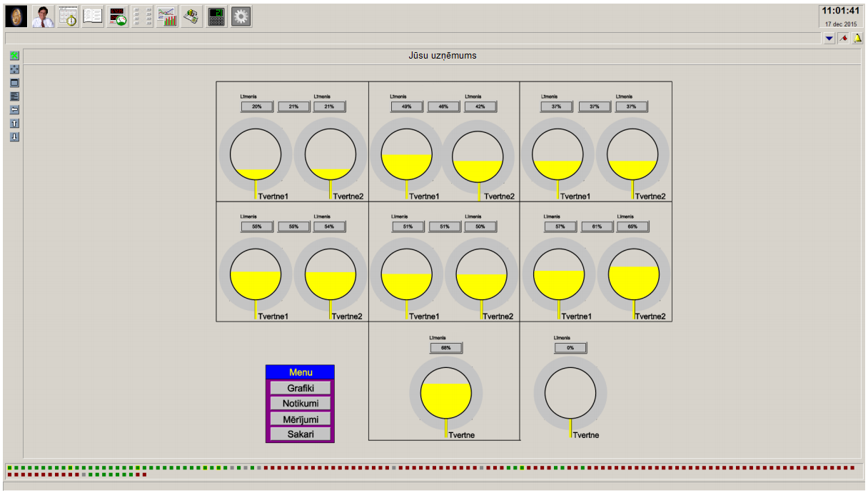Screen dimensions: 868x493
Task: Click the 61% level button
Action: (597, 226)
